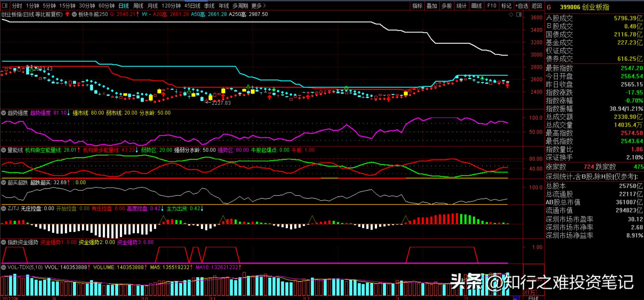Toggle the left sidebar panel icon
The image size is (644, 300).
(x=5, y=5)
